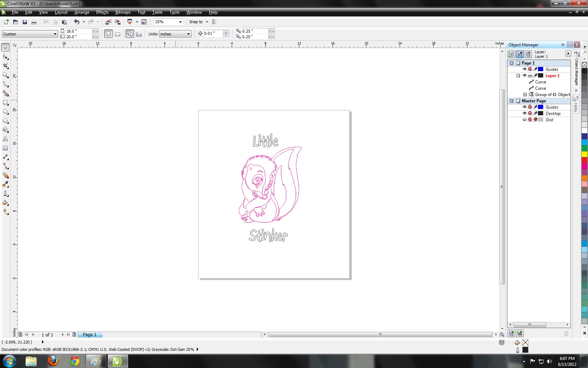Select the Connector tool
The image size is (588, 368).
pyautogui.click(x=6, y=166)
